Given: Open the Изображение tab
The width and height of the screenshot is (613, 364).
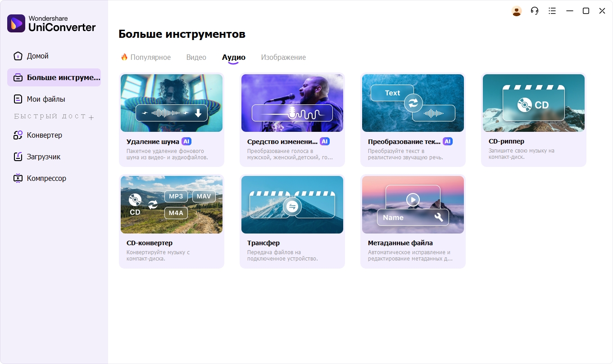Looking at the screenshot, I should pyautogui.click(x=283, y=57).
